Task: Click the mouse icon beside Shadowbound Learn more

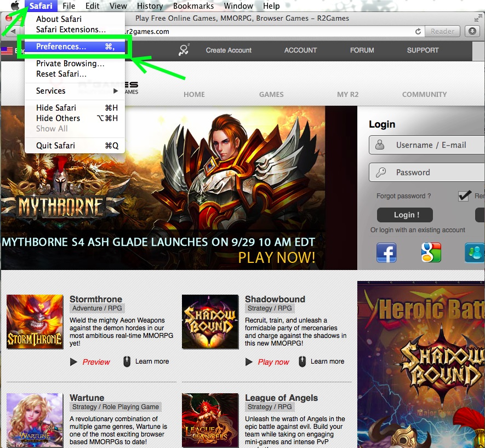Action: click(303, 361)
